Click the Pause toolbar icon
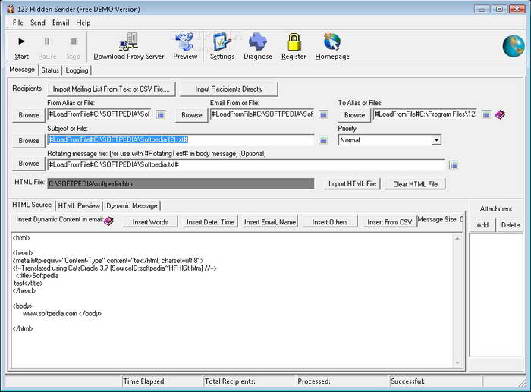This screenshot has height=392, width=531. (x=47, y=42)
